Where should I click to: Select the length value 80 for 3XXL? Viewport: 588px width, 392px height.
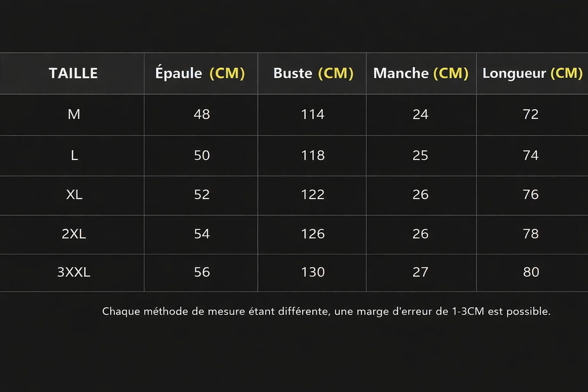[531, 272]
